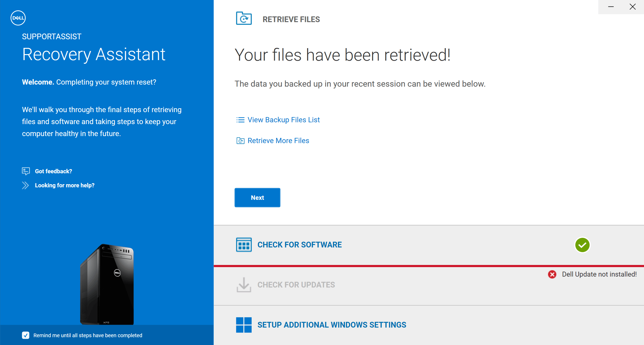This screenshot has height=345, width=644.
Task: Uncheck Remind me until steps completed
Action: pyautogui.click(x=25, y=335)
